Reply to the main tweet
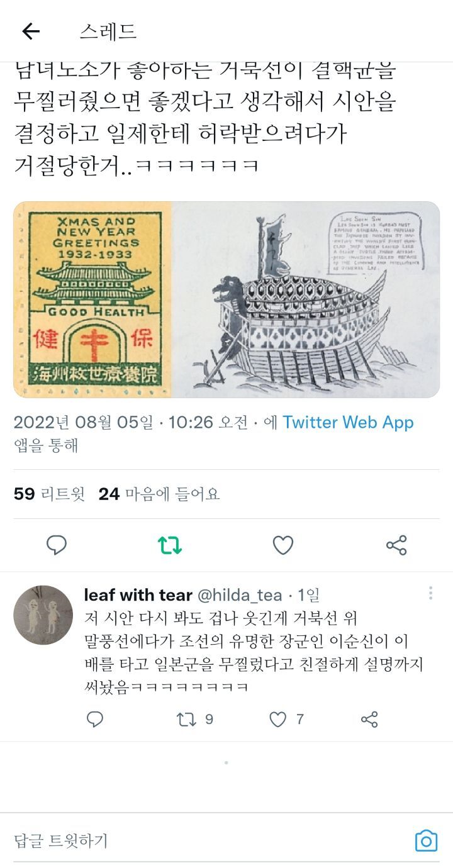Image resolution: width=453 pixels, height=868 pixels. (x=57, y=545)
